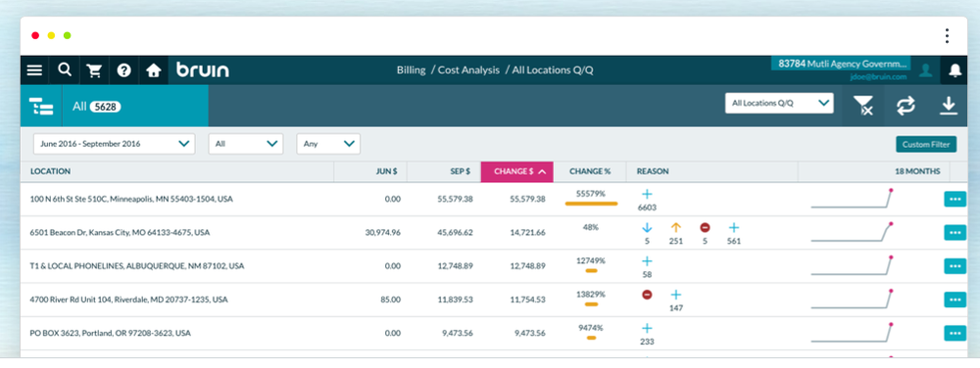Image resolution: width=980 pixels, height=368 pixels.
Task: Go to Cost Analysis breadcrumb
Action: tap(468, 70)
